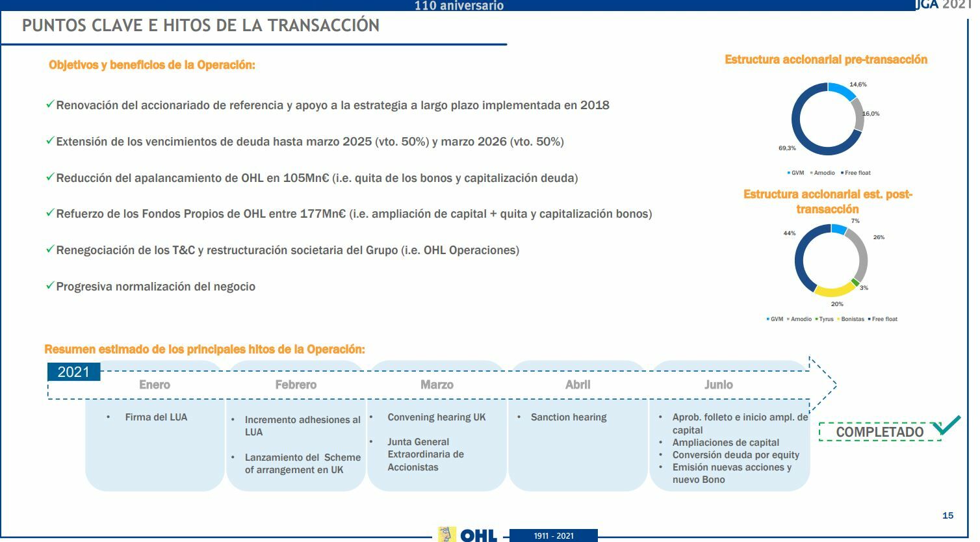Screen dimensions: 980x542
Task: Click the 'Abril' month on the timeline
Action: (x=578, y=385)
